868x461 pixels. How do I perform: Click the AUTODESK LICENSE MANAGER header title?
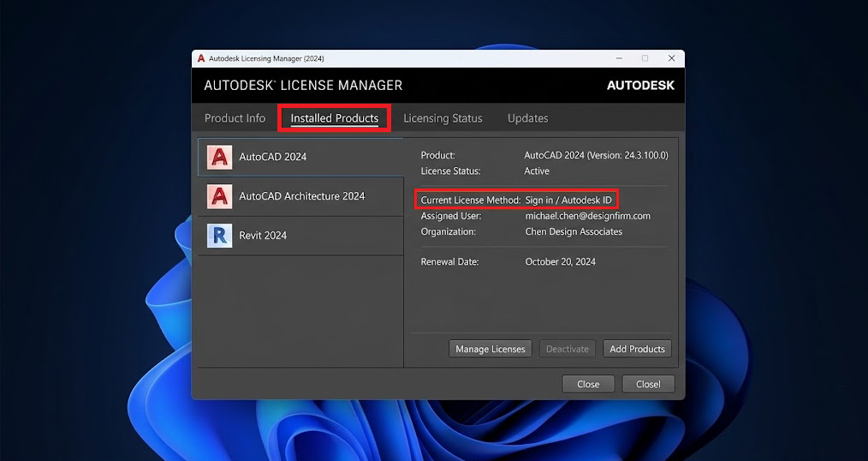(x=303, y=86)
